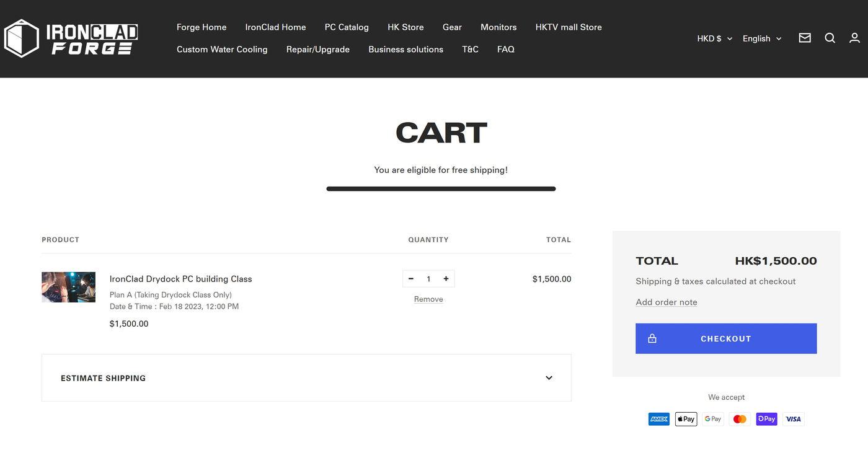Click the American Express payment icon

tap(659, 419)
